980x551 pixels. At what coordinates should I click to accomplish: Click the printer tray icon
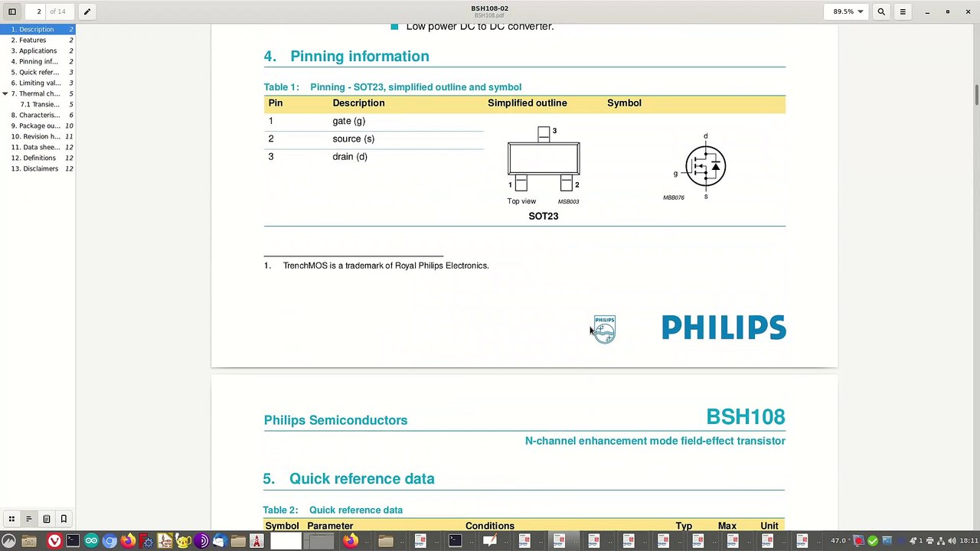click(929, 541)
